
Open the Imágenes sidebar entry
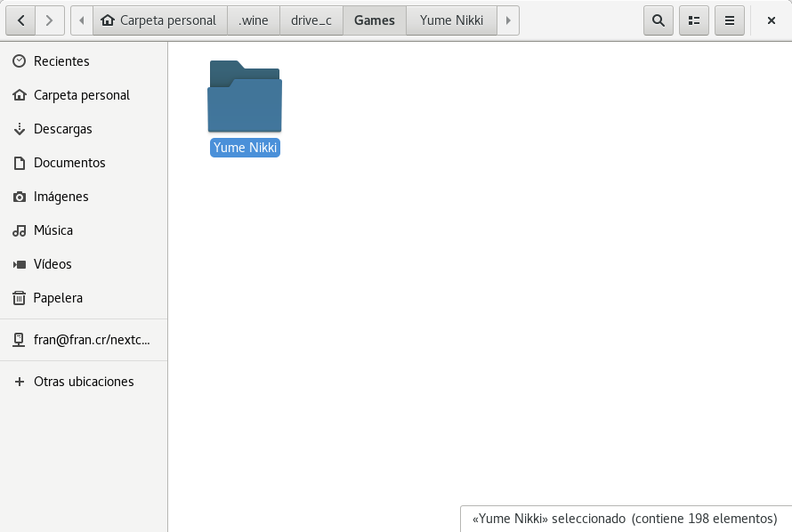84,197
